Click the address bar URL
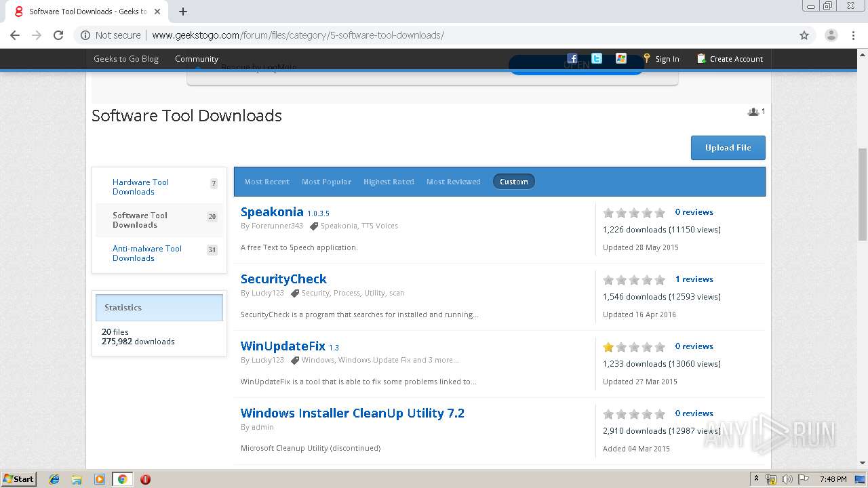This screenshot has width=868, height=488. point(298,35)
